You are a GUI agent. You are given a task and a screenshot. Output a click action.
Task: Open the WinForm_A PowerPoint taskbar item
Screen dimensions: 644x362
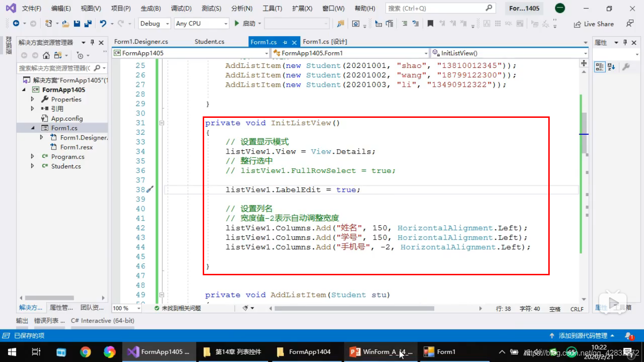381,352
